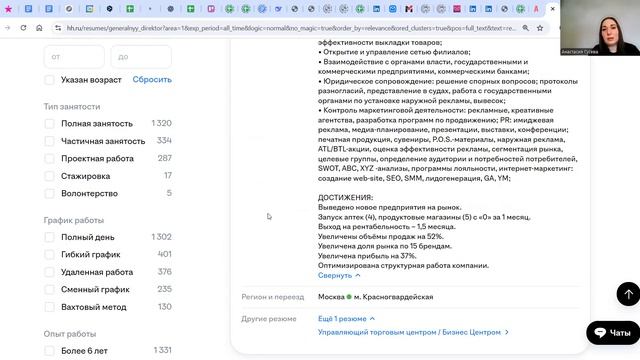Click the 'Москва' region text
The height and width of the screenshot is (360, 640).
coord(331,297)
